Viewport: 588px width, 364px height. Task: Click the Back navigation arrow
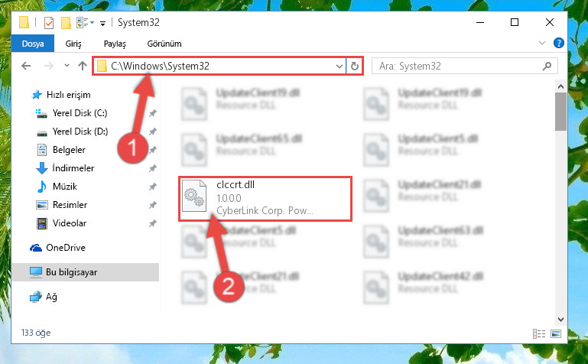(x=26, y=66)
